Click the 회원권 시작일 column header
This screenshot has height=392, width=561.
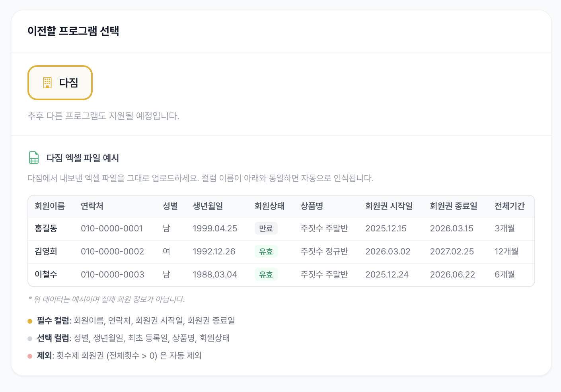[388, 206]
